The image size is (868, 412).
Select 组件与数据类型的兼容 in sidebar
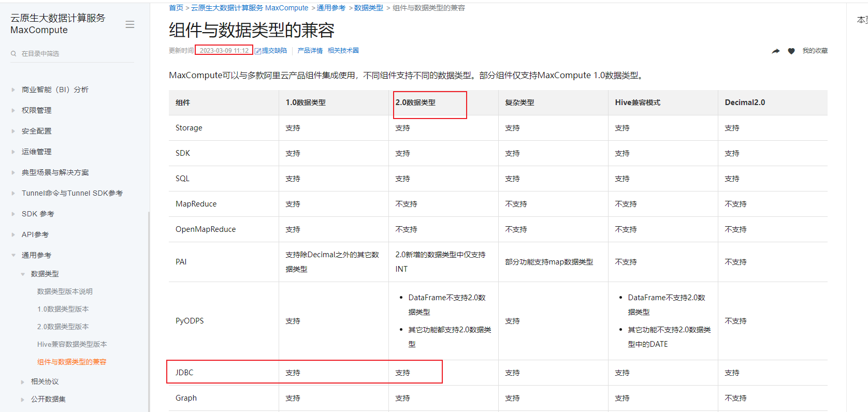(x=71, y=362)
